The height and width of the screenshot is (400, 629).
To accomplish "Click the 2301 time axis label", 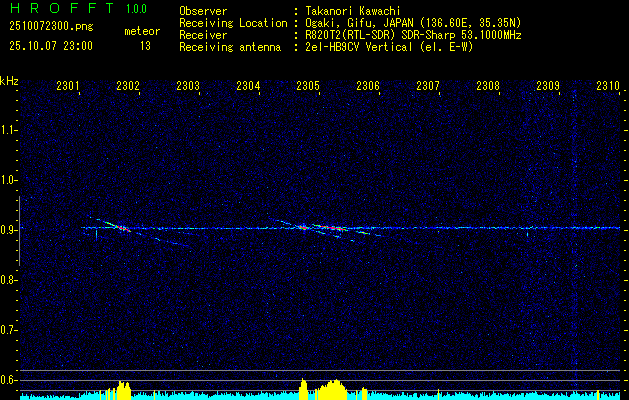I will coord(68,86).
